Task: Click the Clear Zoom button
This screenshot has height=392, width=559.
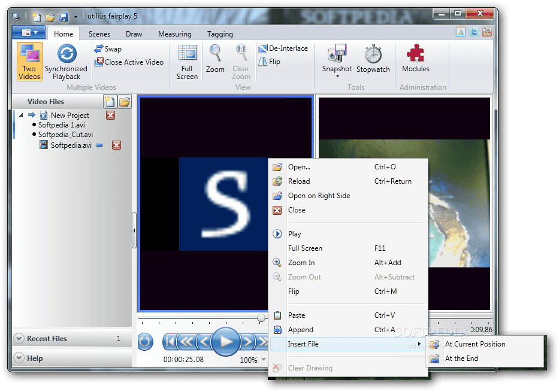Action: [241, 62]
